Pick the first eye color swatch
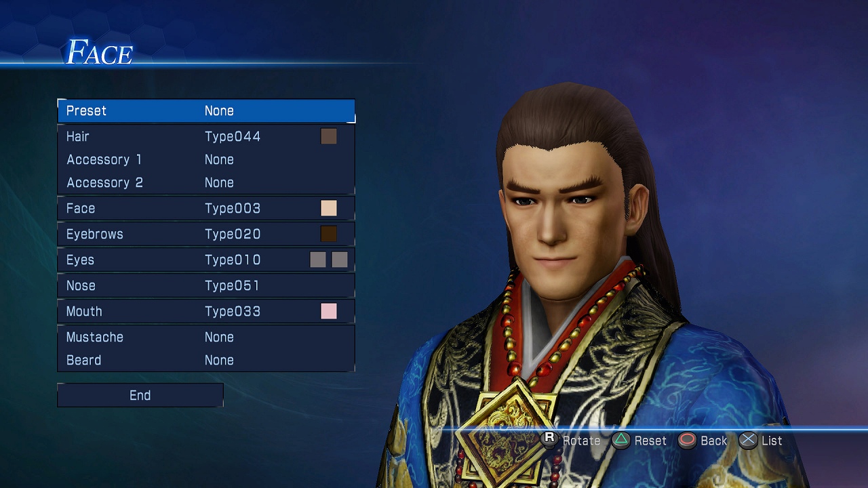The height and width of the screenshot is (488, 868). [318, 260]
